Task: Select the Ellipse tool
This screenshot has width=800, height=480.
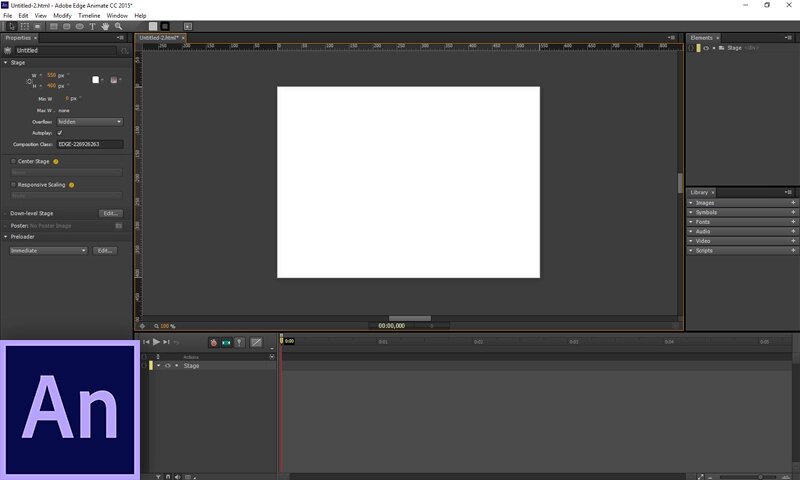Action: tap(80, 27)
